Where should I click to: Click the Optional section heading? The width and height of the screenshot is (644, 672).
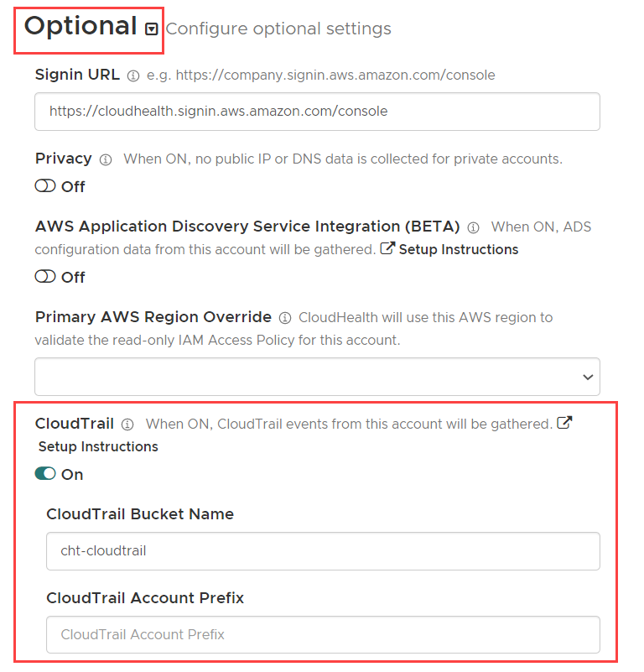[82, 27]
